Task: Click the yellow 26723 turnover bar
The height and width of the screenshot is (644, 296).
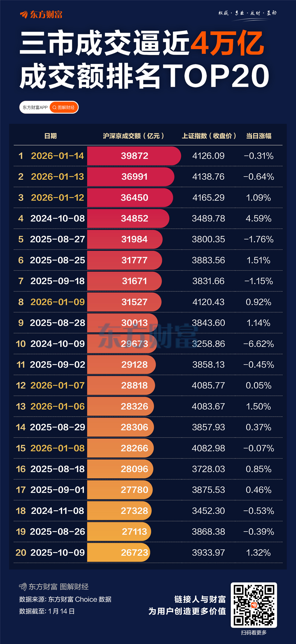Action: [118, 552]
